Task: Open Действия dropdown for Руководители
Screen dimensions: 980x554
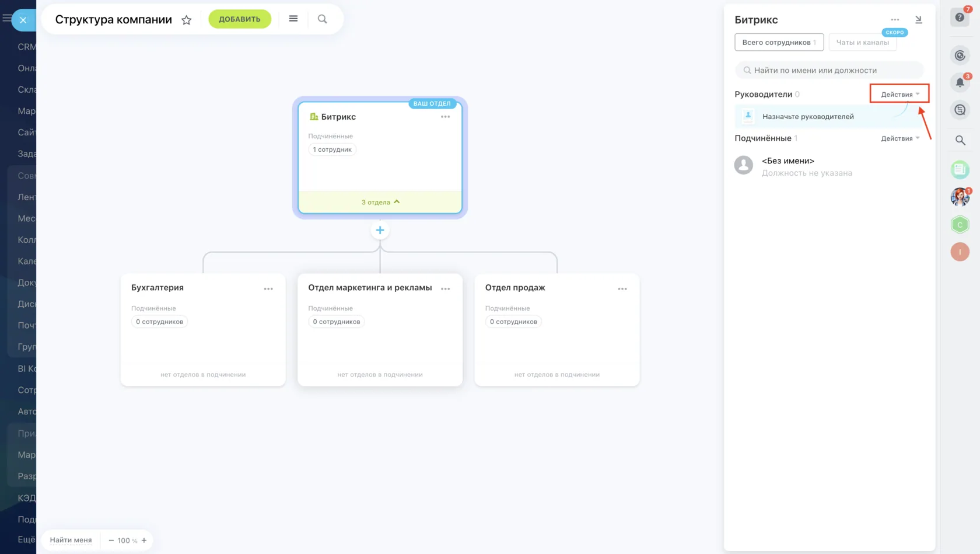Action: click(x=900, y=95)
